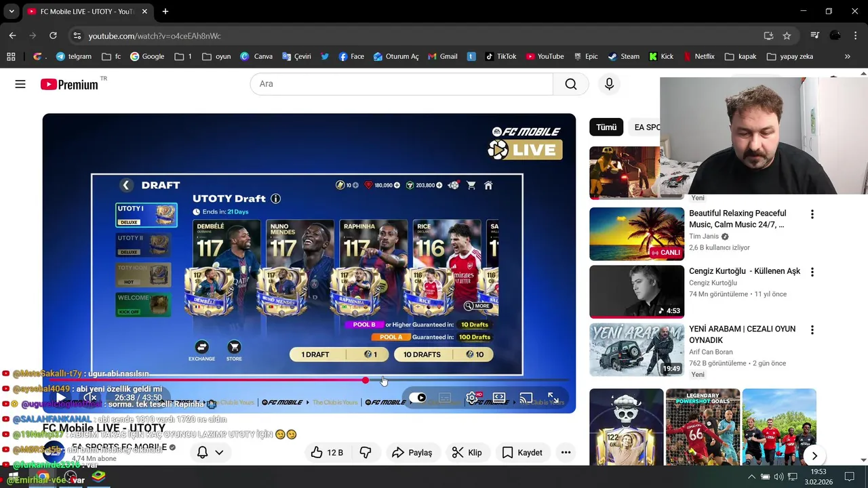Show more bookmarks chevron
The image size is (868, 488).
(x=847, y=56)
